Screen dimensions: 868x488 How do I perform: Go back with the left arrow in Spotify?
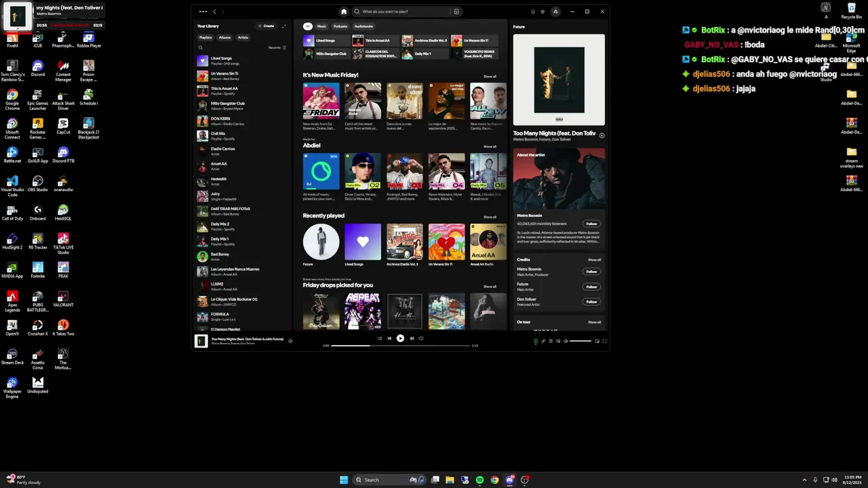[x=214, y=12]
